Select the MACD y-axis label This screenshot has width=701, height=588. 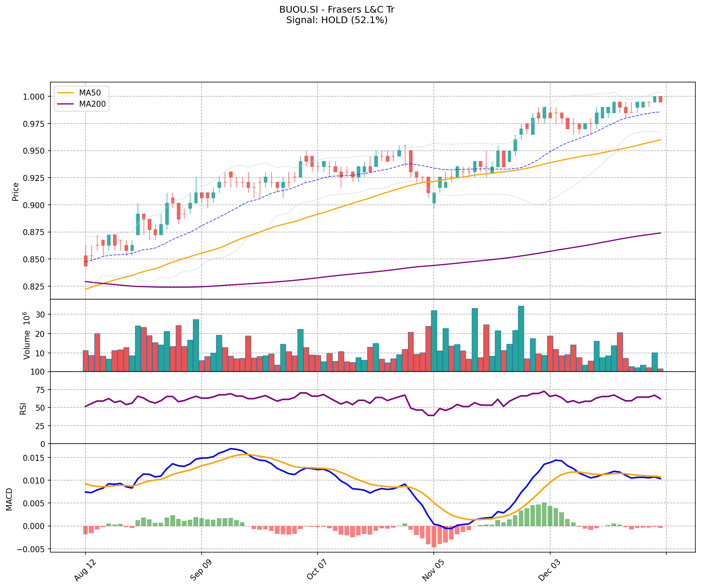9,499
